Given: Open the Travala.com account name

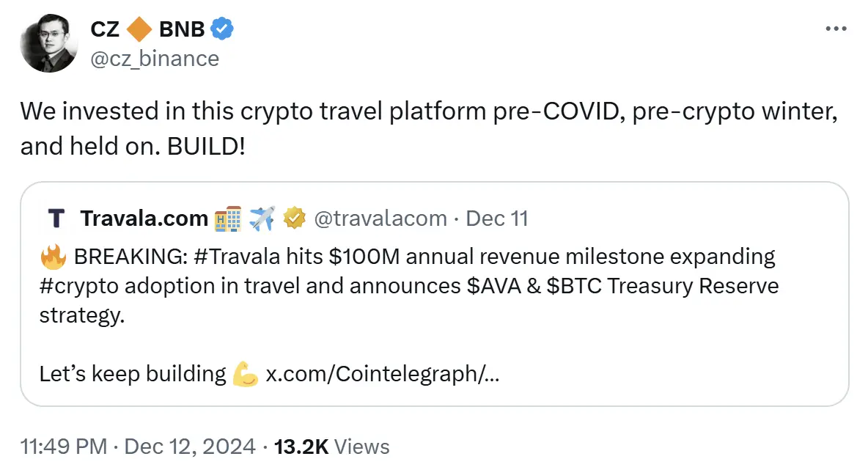Looking at the screenshot, I should pyautogui.click(x=144, y=219).
